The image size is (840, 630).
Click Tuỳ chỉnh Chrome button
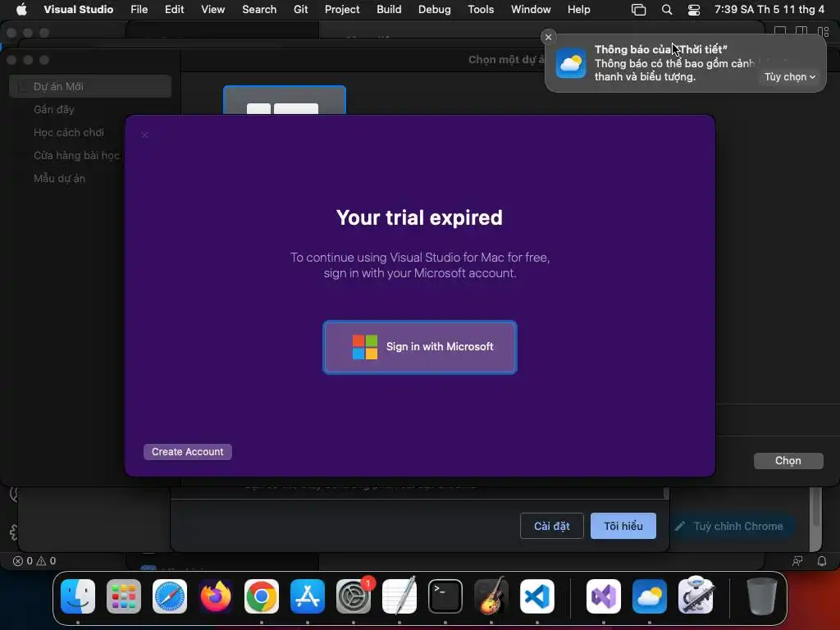point(732,526)
